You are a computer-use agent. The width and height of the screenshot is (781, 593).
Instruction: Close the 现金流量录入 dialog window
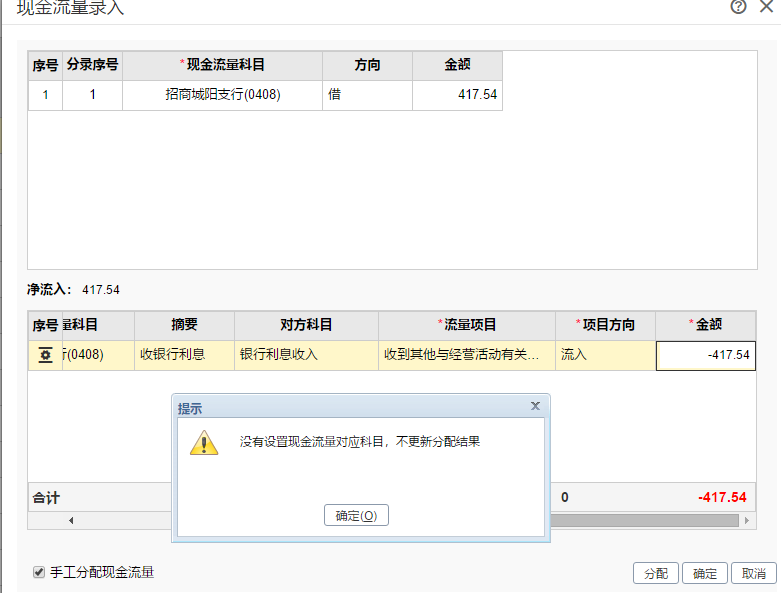[767, 6]
